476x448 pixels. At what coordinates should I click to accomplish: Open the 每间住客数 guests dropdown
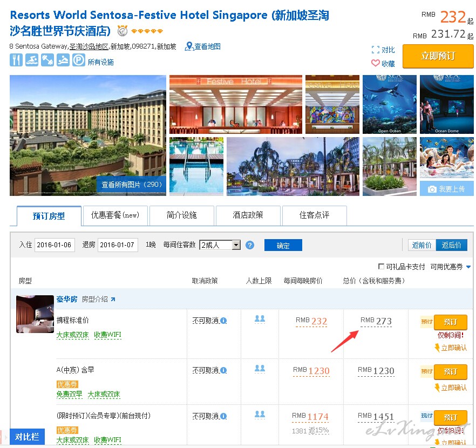pos(220,245)
